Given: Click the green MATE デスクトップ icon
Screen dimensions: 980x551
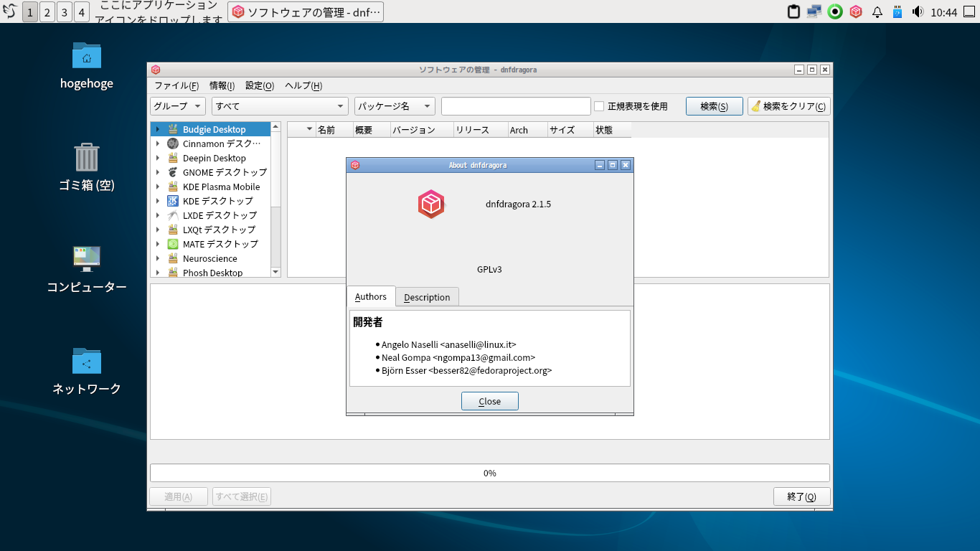Looking at the screenshot, I should click(x=172, y=244).
